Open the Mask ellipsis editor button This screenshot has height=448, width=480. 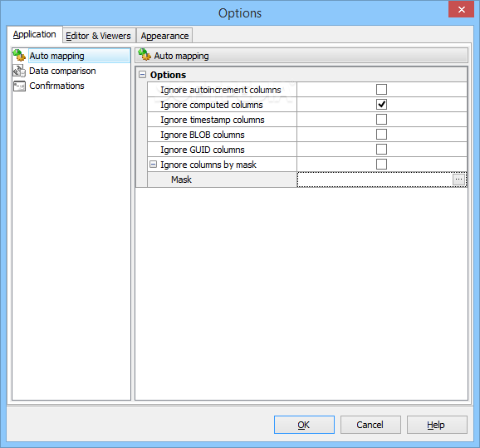458,180
